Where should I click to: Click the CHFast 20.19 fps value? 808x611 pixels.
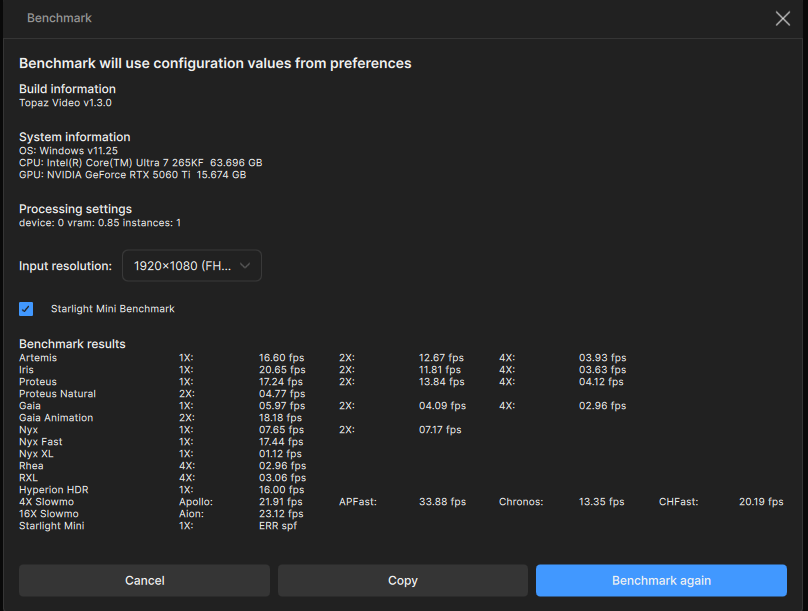tap(761, 502)
